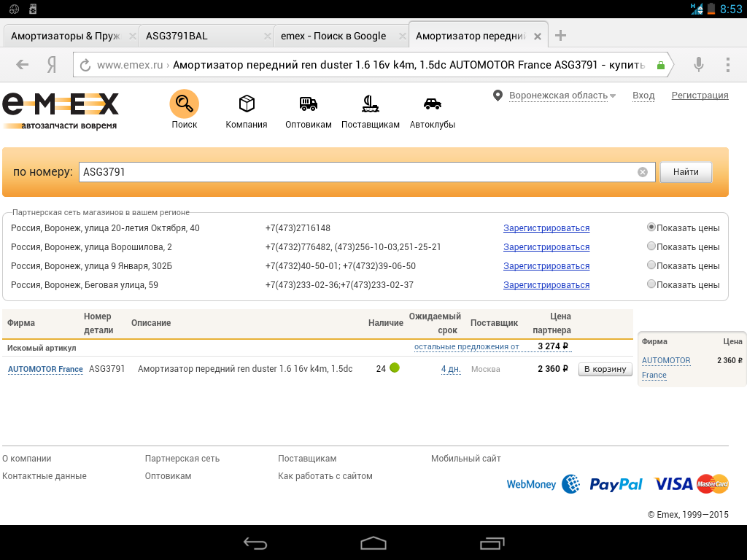The width and height of the screenshot is (747, 560).
Task: Open the Поиск search icon
Action: [185, 104]
